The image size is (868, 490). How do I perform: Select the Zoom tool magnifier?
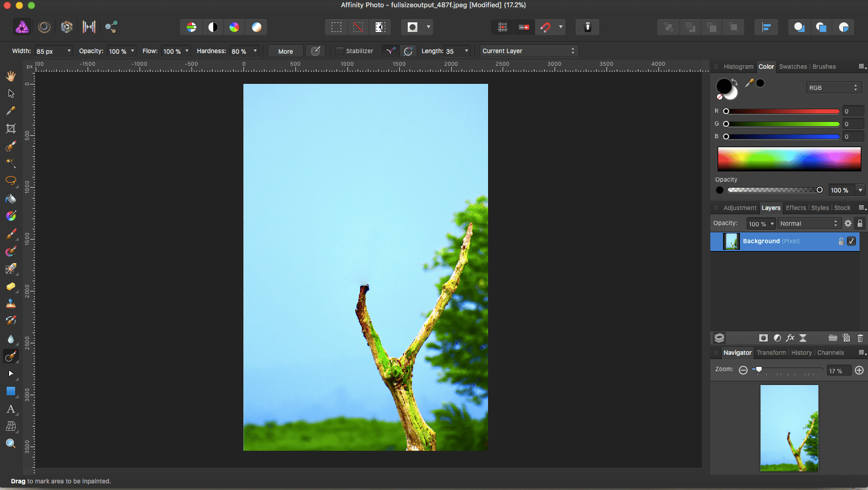click(x=10, y=444)
